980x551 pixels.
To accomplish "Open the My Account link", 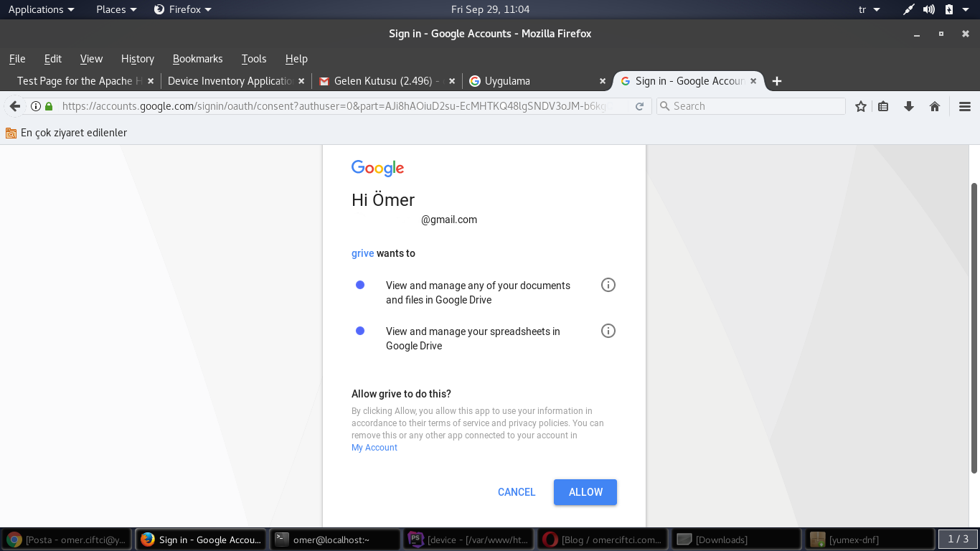I will [x=374, y=448].
